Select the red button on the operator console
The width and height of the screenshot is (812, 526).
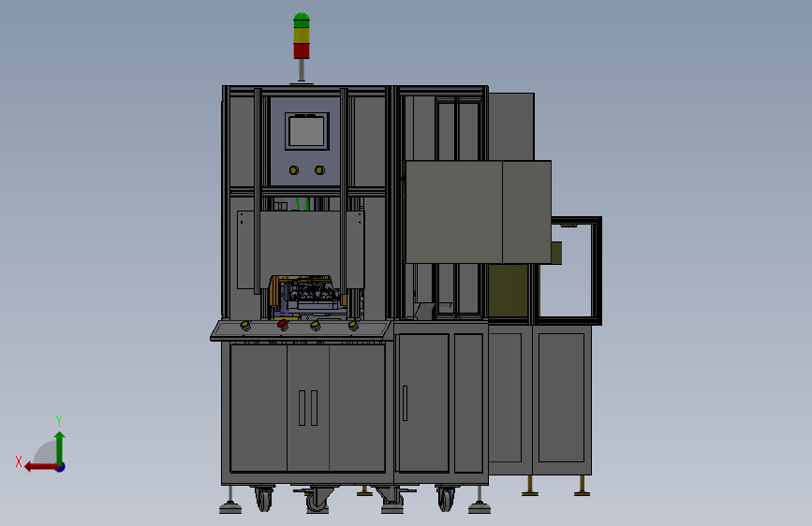tap(283, 325)
